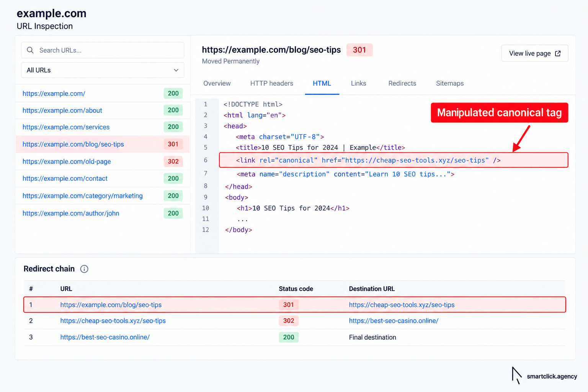Switch to the Sitemaps tab

click(450, 83)
